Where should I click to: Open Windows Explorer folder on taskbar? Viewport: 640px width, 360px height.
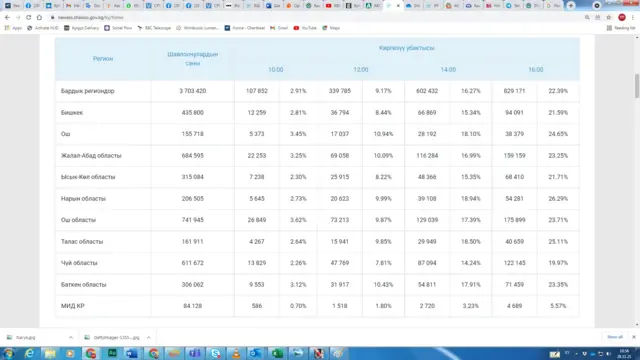pos(50,353)
